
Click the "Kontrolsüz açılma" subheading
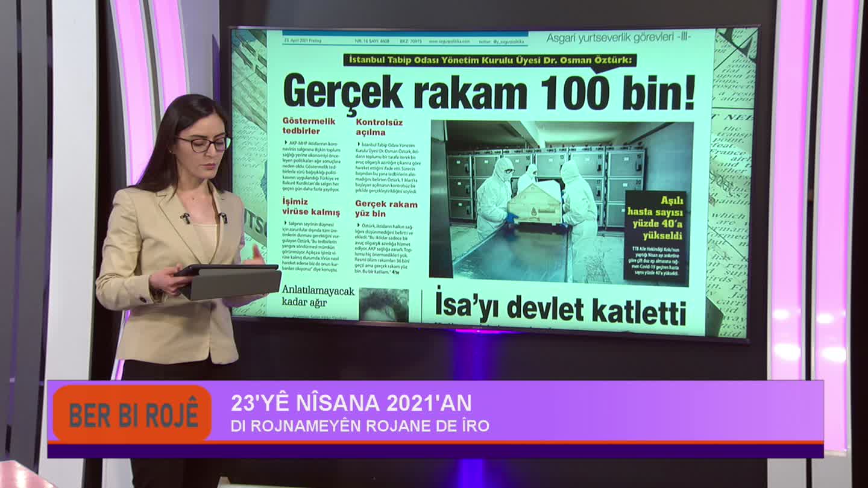(x=379, y=127)
